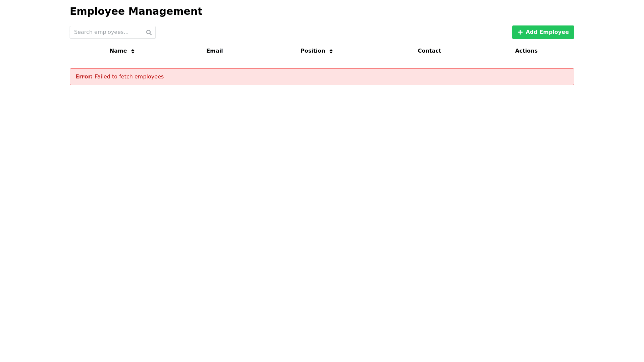
Task: Click the Contact column header
Action: [429, 51]
